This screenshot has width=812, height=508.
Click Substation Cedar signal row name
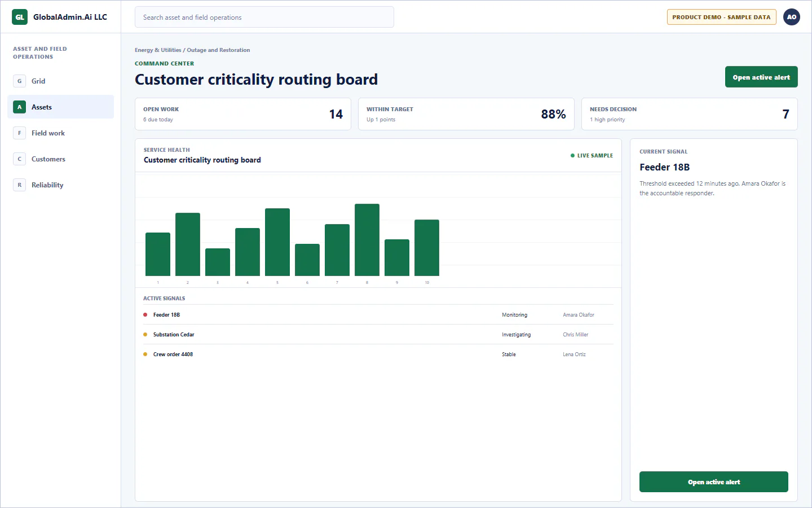(x=174, y=335)
